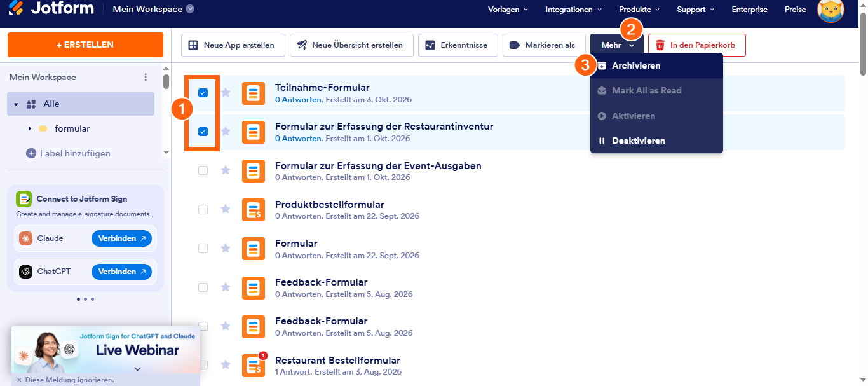Select the Event-Ausgaben form checkbox

point(203,170)
